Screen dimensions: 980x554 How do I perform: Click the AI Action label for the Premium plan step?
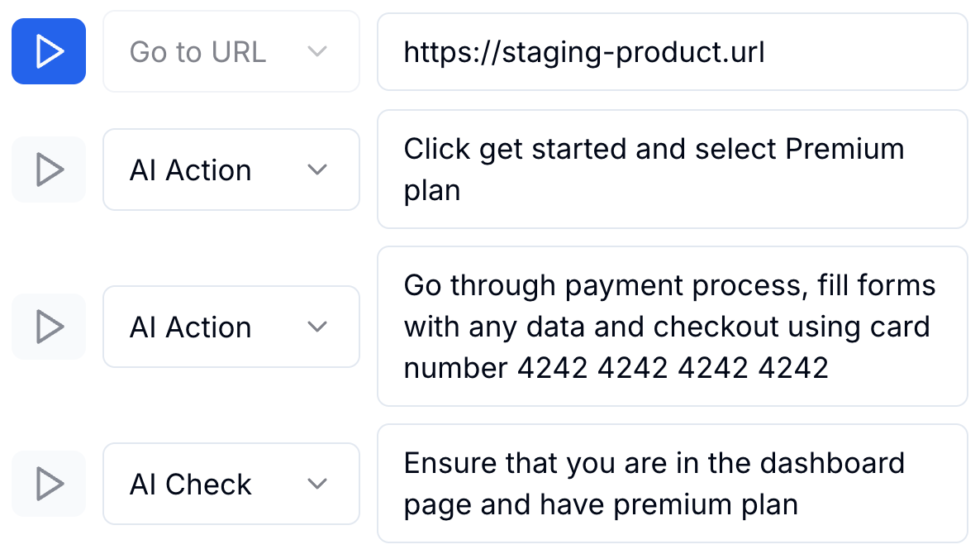point(190,170)
